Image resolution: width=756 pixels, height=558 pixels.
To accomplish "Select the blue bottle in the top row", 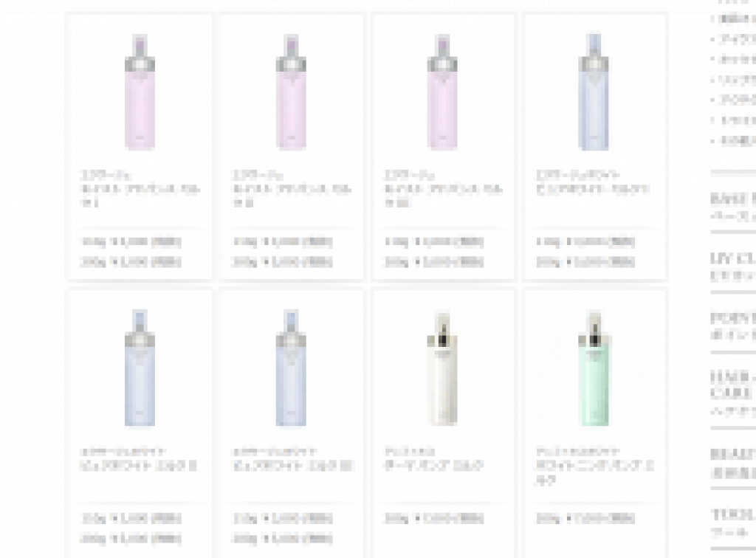I will [x=594, y=92].
